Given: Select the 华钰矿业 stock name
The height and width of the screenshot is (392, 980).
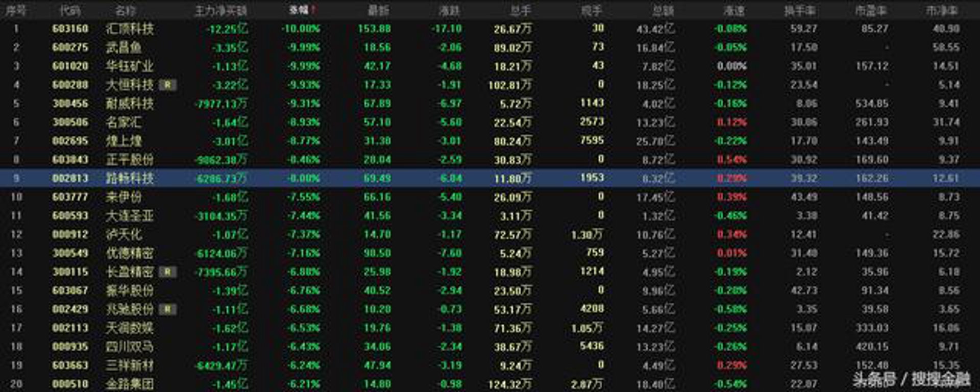Looking at the screenshot, I should coord(130,66).
